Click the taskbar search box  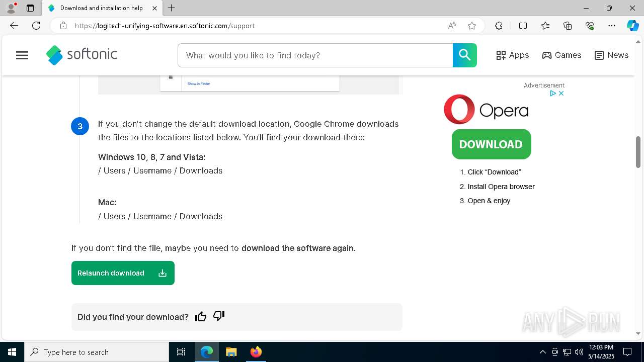tap(97, 352)
